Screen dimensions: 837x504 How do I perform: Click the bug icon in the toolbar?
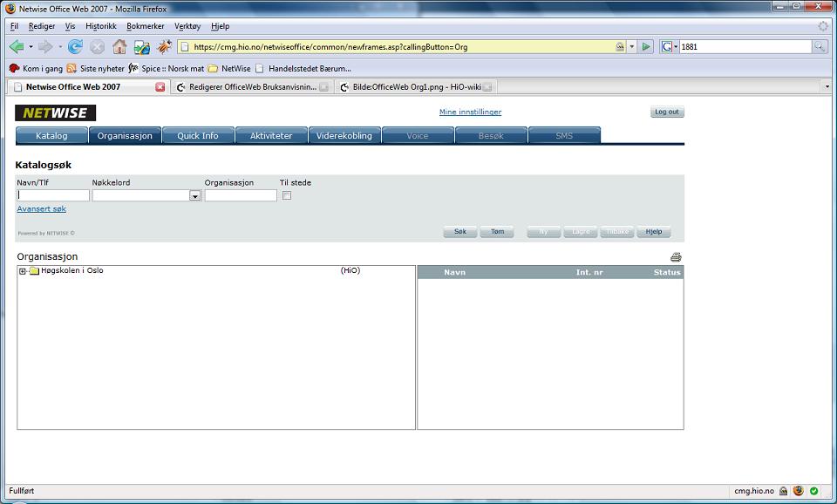coord(164,47)
